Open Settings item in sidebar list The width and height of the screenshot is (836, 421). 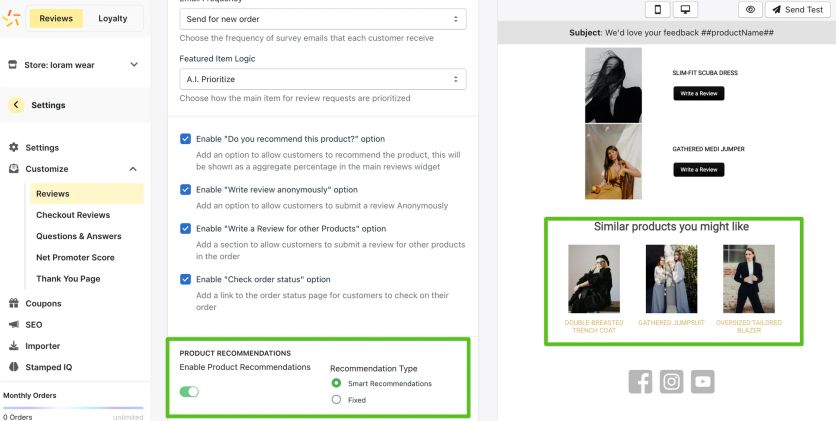42,148
